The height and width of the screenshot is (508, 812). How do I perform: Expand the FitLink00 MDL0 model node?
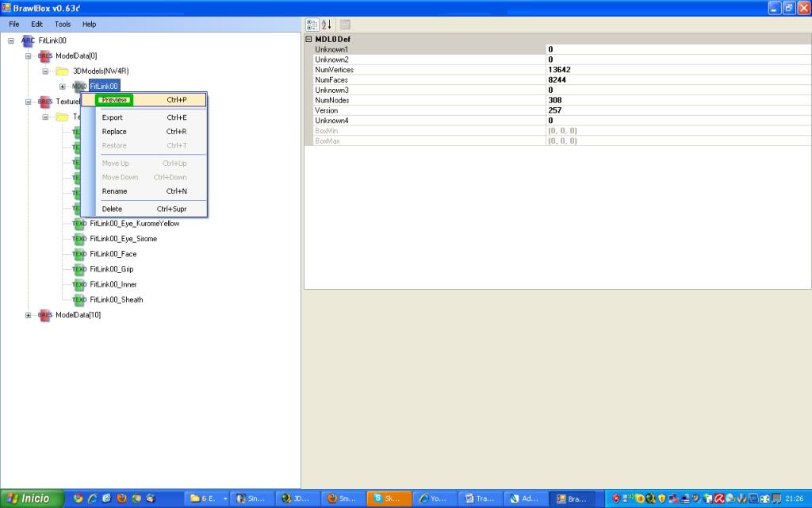pos(62,87)
